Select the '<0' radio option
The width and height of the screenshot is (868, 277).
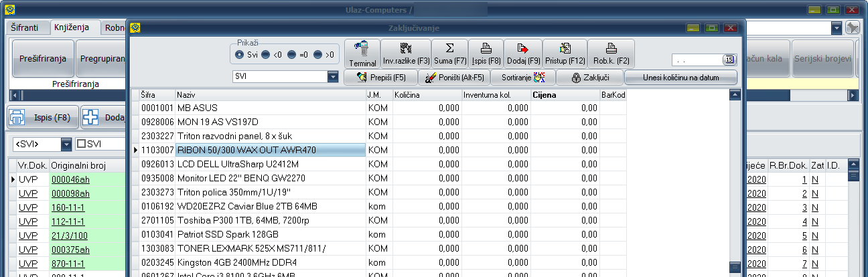(265, 54)
